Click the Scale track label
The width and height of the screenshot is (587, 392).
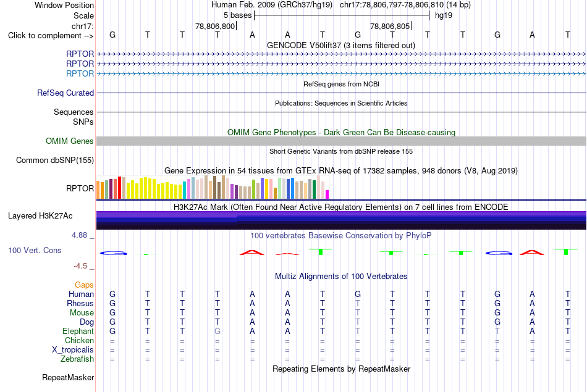tap(83, 15)
